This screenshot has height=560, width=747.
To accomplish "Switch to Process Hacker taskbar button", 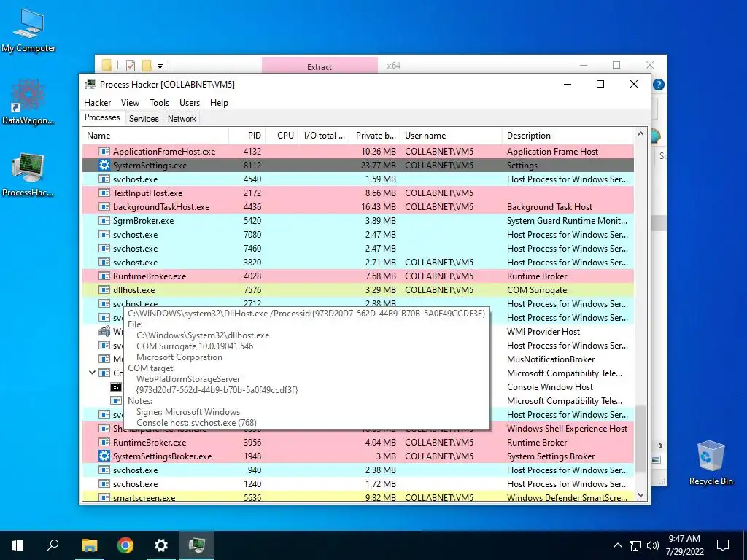I will [x=197, y=545].
